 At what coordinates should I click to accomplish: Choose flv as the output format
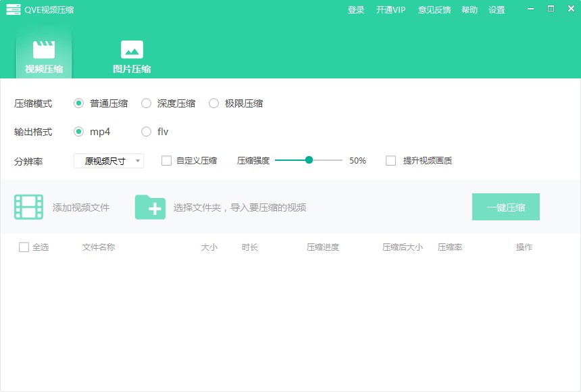point(145,132)
